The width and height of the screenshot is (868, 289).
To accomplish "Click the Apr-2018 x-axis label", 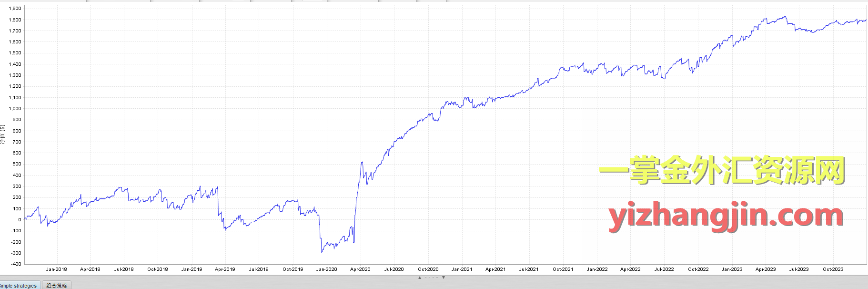I will [90, 269].
